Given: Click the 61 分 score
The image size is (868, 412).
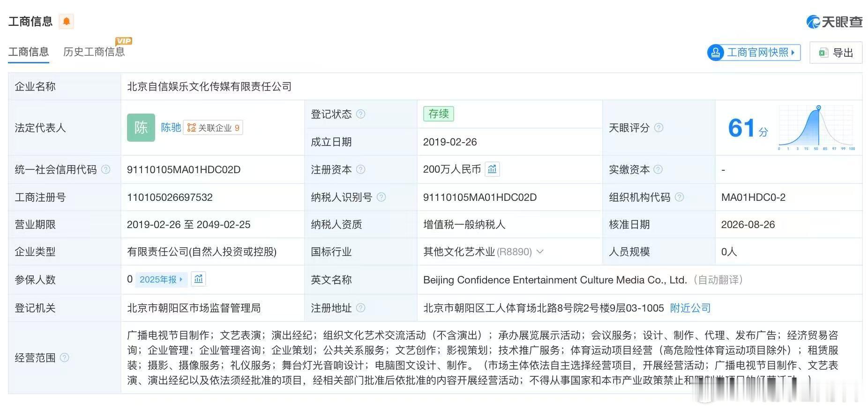Looking at the screenshot, I should click(748, 128).
